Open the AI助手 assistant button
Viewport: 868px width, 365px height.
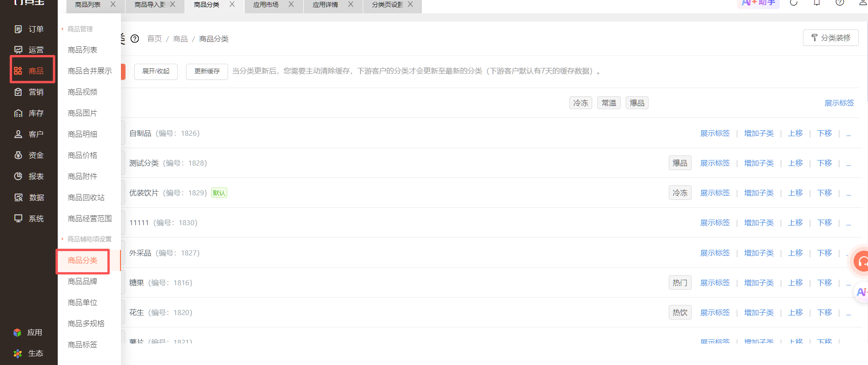pos(758,3)
